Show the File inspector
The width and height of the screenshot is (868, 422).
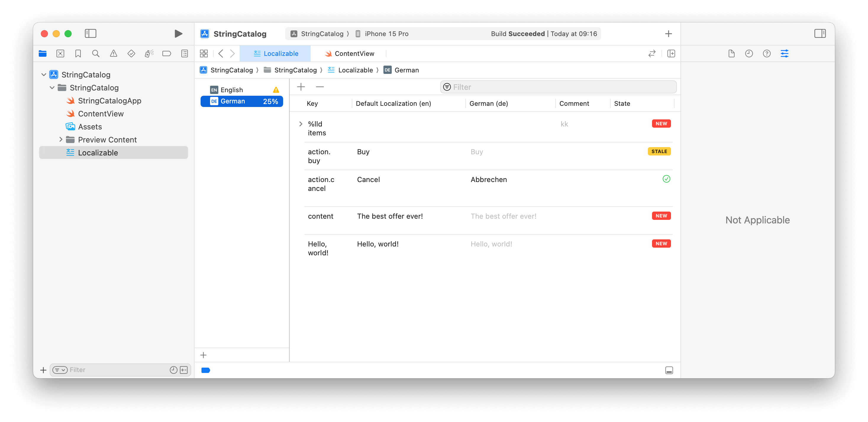pyautogui.click(x=731, y=53)
